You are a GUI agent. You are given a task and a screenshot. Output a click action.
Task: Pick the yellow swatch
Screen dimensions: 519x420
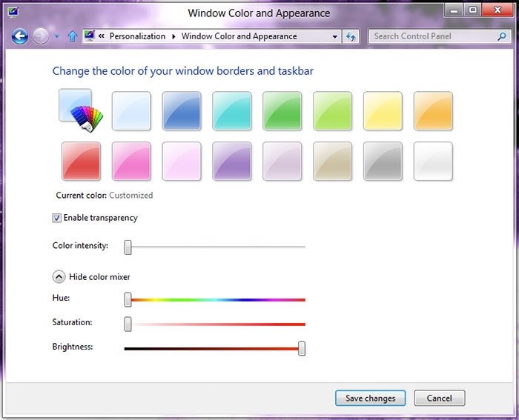tap(383, 111)
